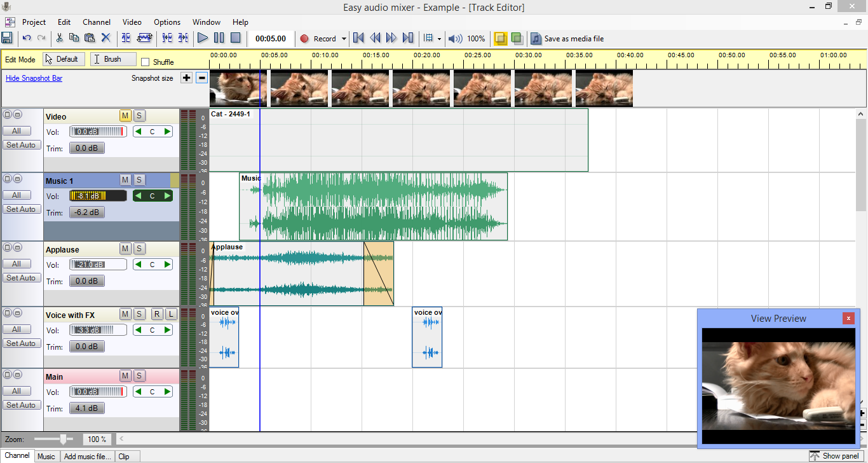Mute the Main track

(x=125, y=376)
